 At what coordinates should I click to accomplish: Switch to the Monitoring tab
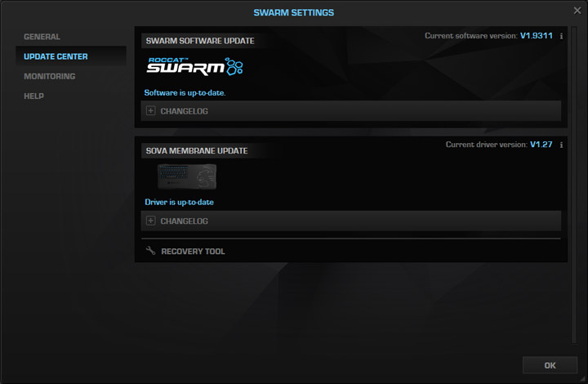(50, 77)
